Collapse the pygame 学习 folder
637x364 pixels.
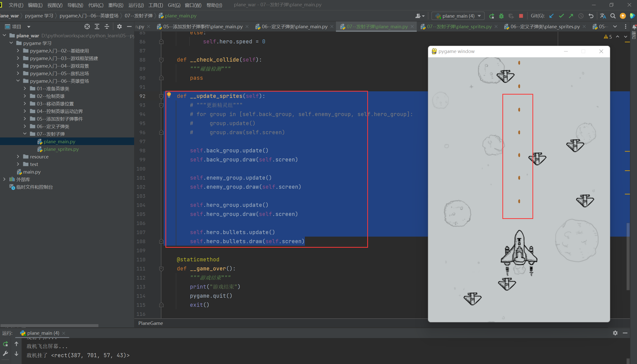click(x=11, y=43)
